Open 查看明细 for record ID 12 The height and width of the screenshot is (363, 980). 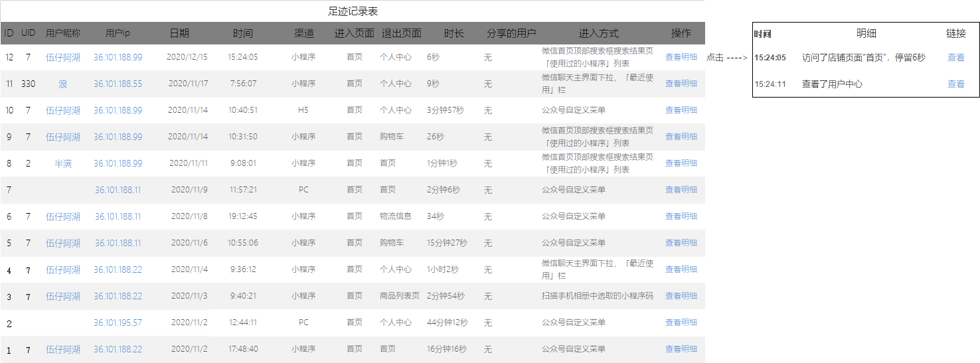pos(681,57)
